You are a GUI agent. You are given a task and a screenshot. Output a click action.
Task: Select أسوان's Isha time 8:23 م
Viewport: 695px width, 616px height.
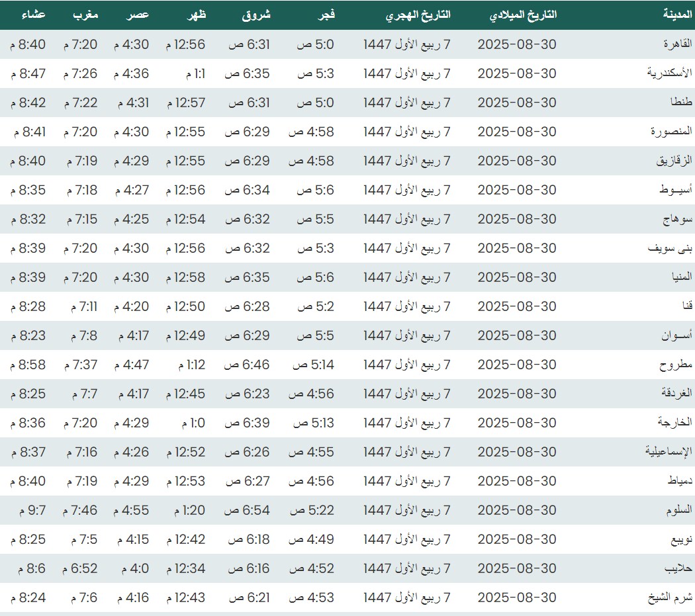(28, 335)
